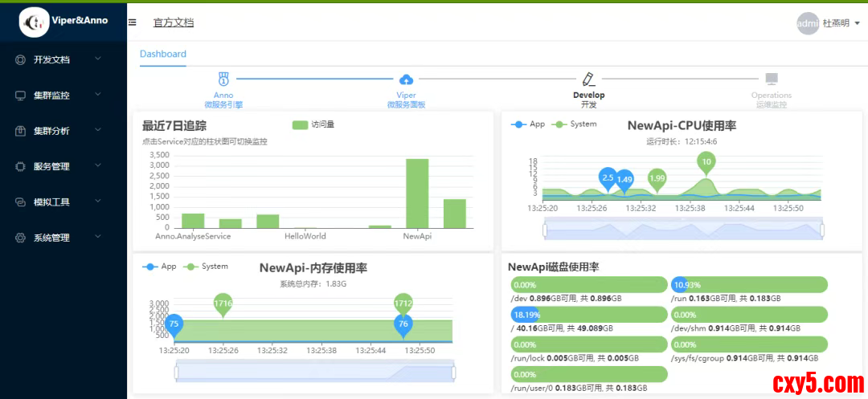Expand the 开发文档 sidebar menu

tap(56, 59)
